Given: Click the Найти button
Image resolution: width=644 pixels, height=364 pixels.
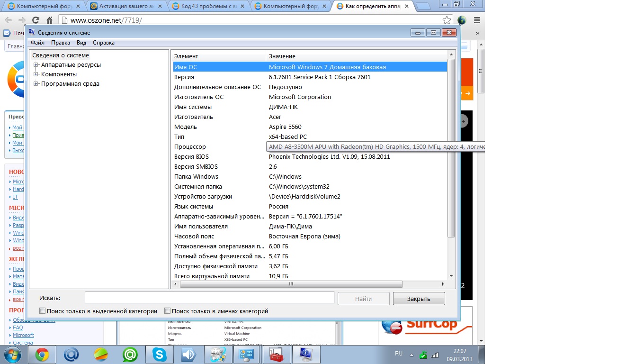Looking at the screenshot, I should tap(363, 299).
